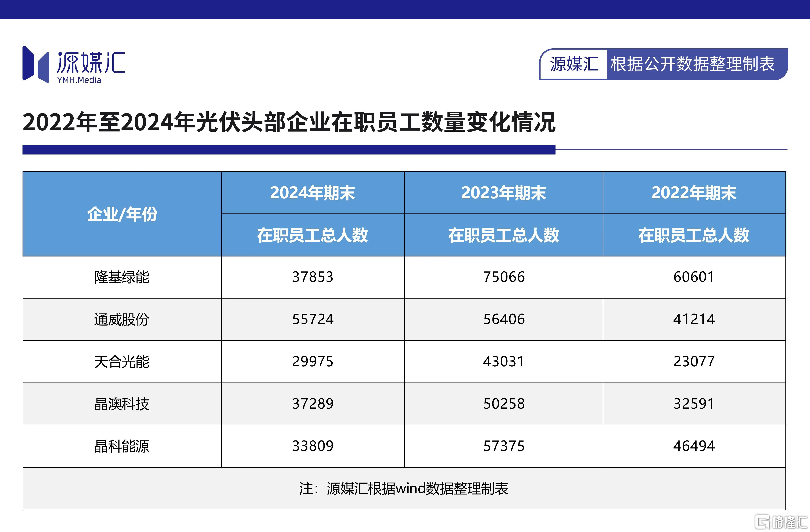The width and height of the screenshot is (810, 532).
Task: Click the value 56406 for 通威股份
Action: point(504,319)
